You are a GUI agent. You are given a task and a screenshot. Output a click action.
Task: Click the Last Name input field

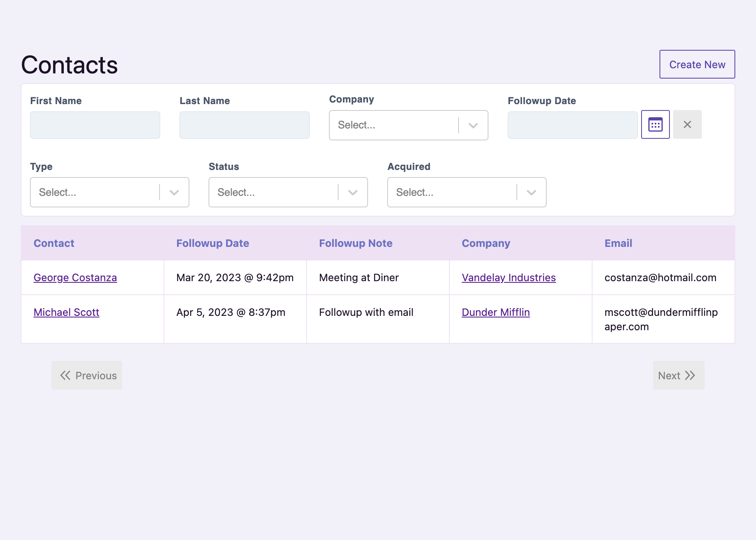pos(244,124)
